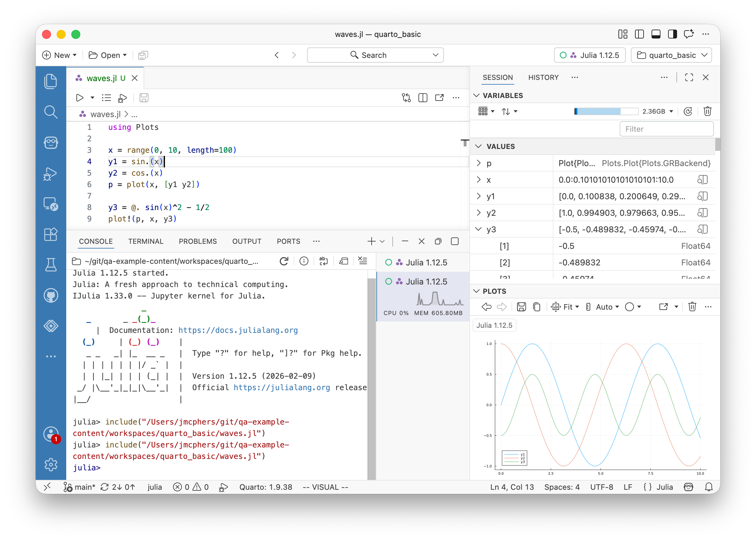This screenshot has height=541, width=756.
Task: Open the memory 2.36GB usage dropdown
Action: tap(658, 112)
